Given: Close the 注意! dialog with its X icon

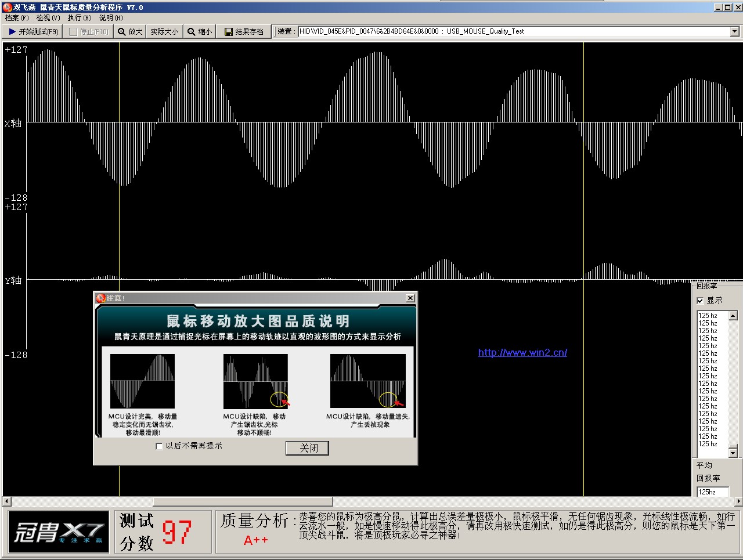Looking at the screenshot, I should (x=410, y=298).
